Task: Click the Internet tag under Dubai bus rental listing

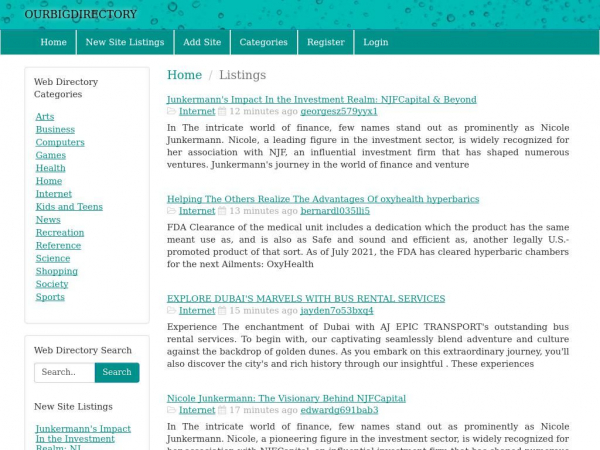Action: pyautogui.click(x=197, y=310)
